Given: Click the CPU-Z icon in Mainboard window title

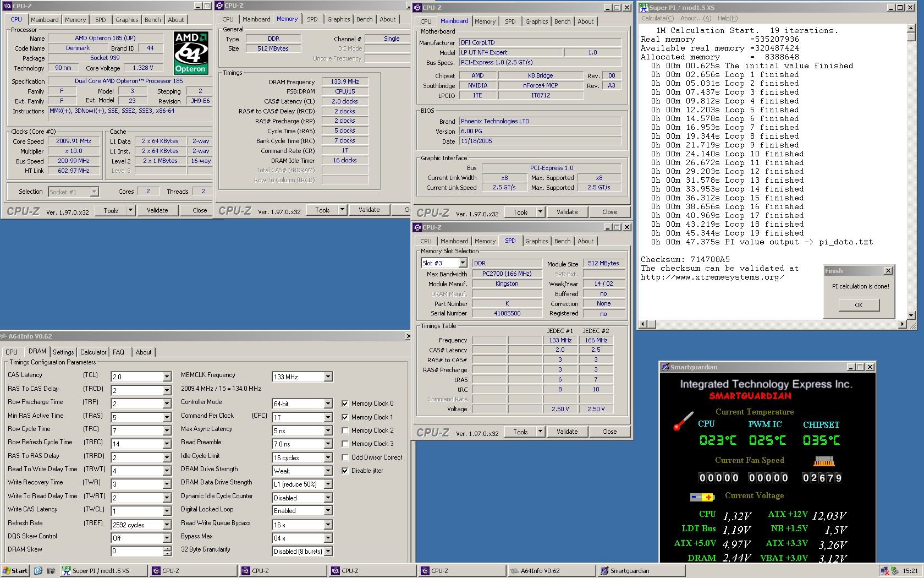Looking at the screenshot, I should coord(417,8).
